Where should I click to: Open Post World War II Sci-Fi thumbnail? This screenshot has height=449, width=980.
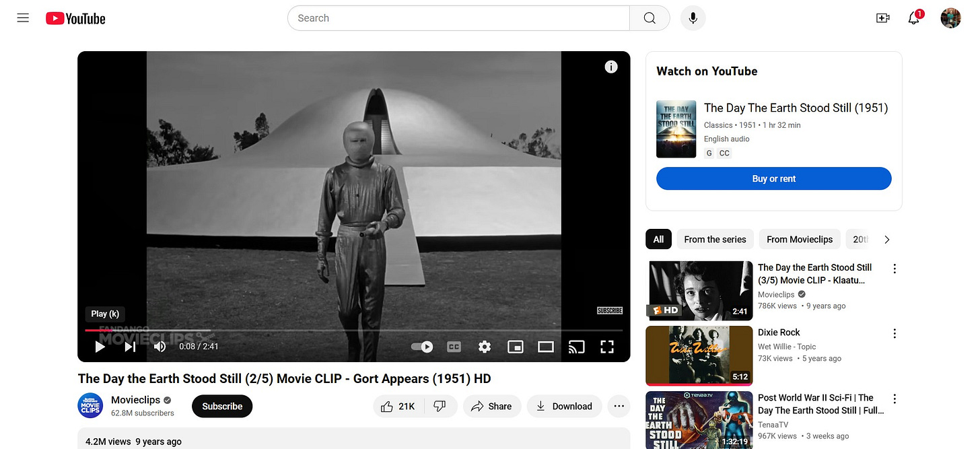699,420
